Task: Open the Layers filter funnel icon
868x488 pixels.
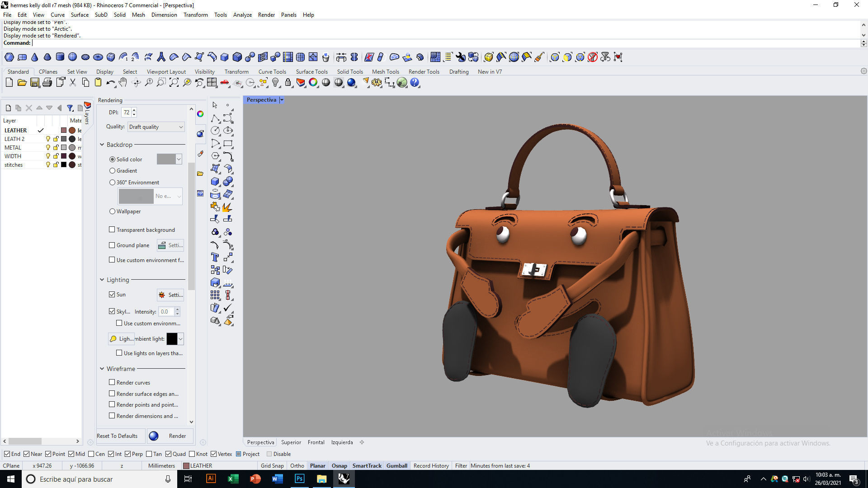Action: click(70, 108)
